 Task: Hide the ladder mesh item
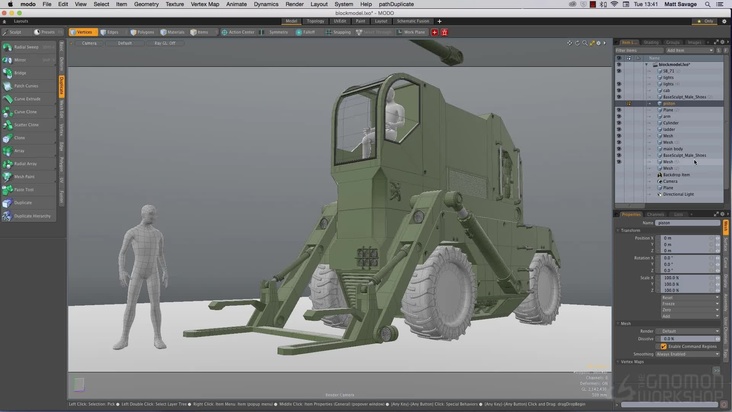(x=619, y=129)
